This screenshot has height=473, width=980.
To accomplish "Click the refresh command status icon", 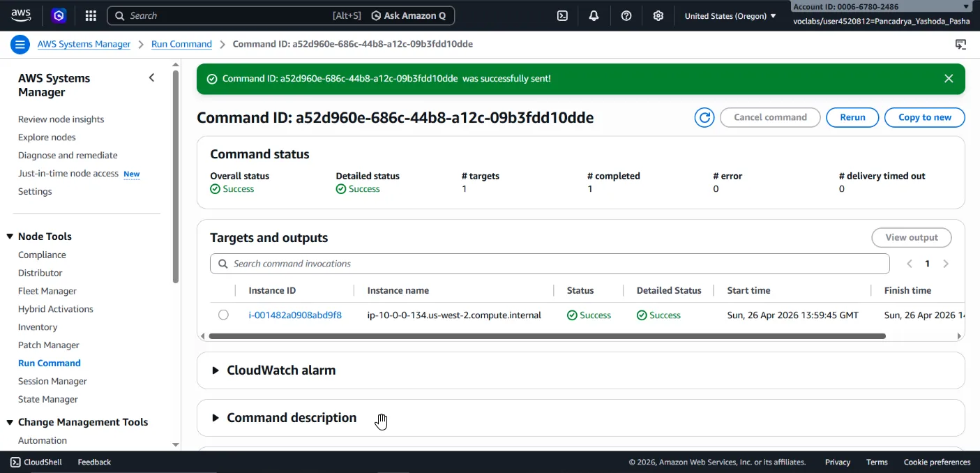I will (x=704, y=117).
